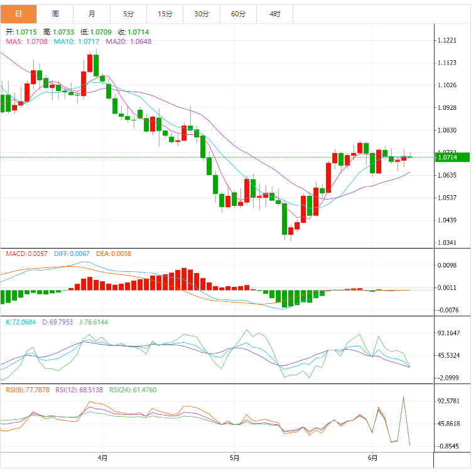Click the J:76.6144 indicator value
476x472 pixels.
(94, 322)
